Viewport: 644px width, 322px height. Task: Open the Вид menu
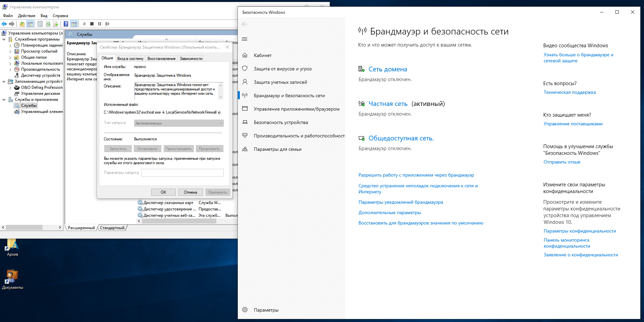click(x=44, y=16)
